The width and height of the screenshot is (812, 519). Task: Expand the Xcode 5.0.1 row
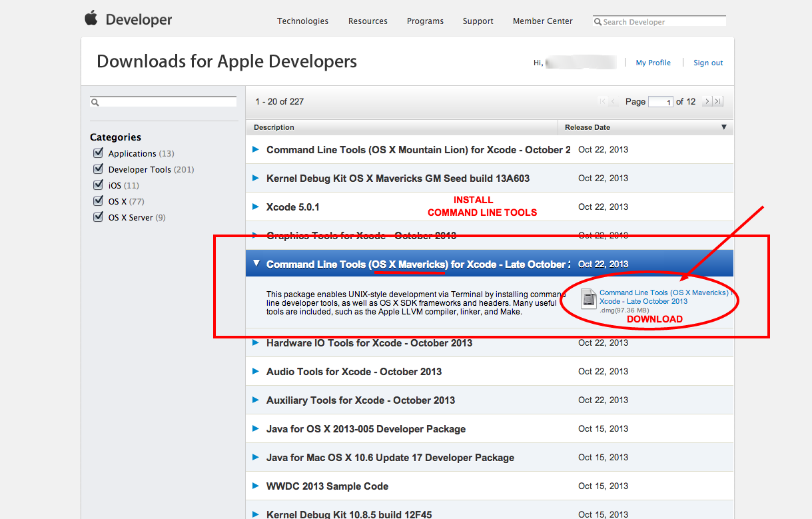coord(256,207)
